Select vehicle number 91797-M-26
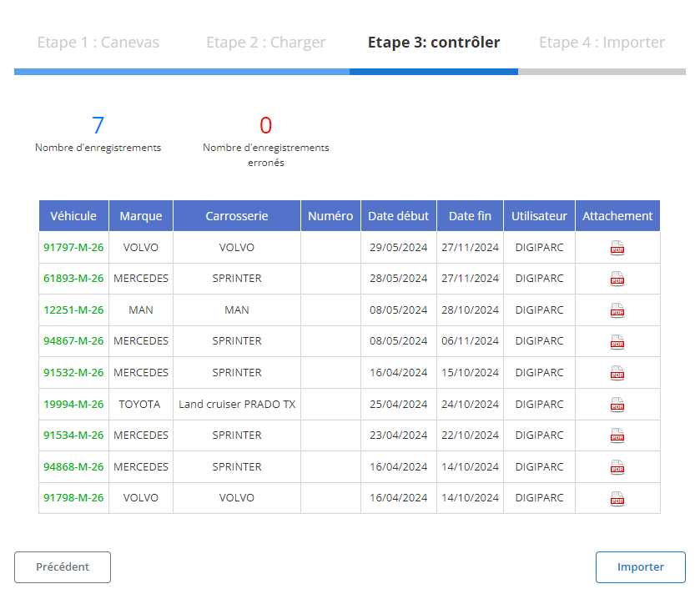 pyautogui.click(x=73, y=247)
